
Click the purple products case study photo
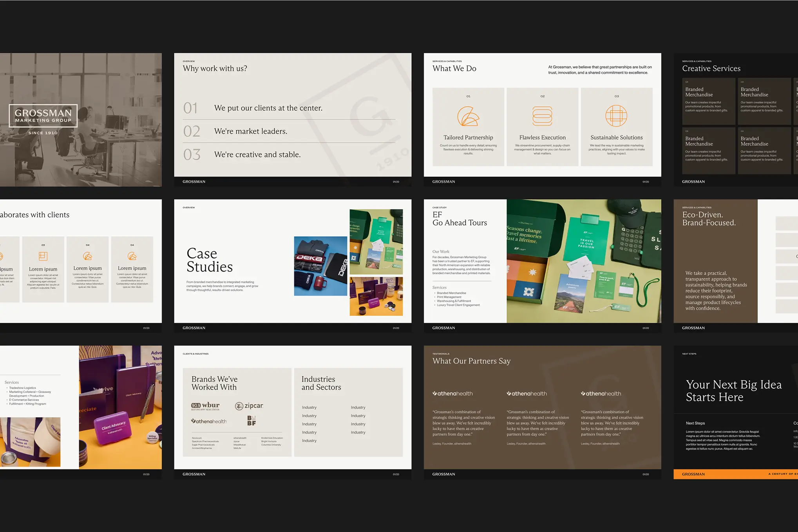point(376,296)
